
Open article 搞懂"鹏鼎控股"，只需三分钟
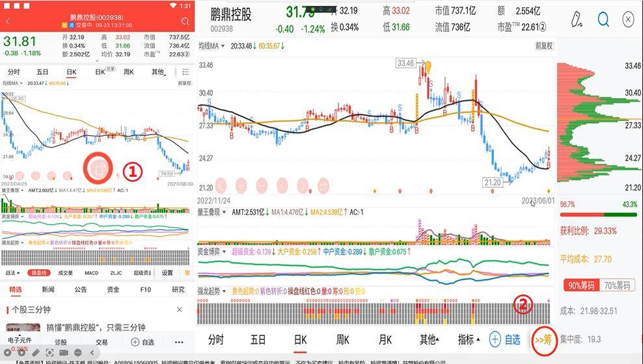point(96,328)
